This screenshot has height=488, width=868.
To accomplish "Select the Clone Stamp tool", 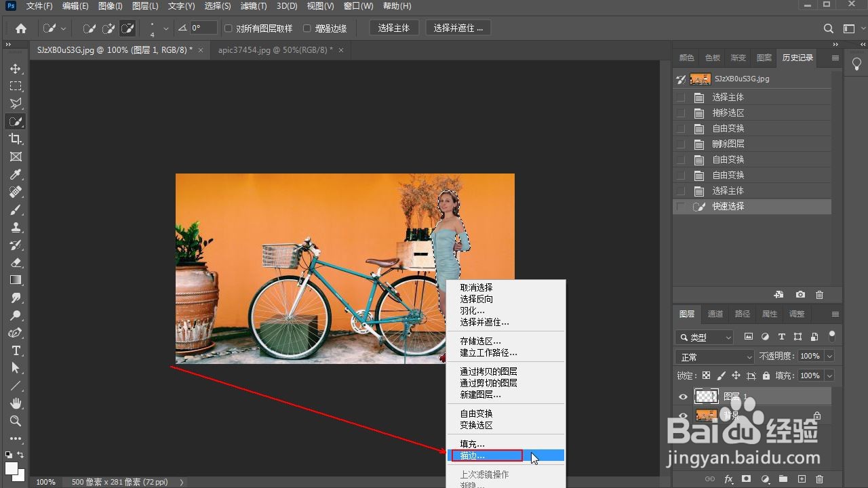I will 16,228.
